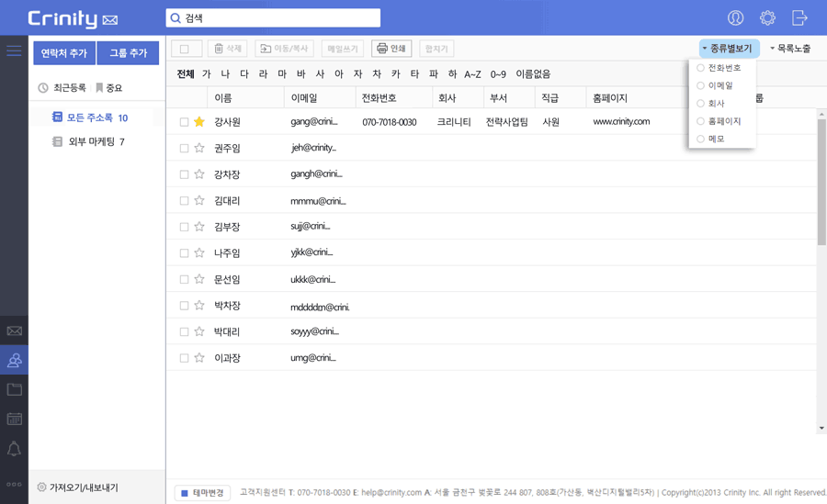The height and width of the screenshot is (504, 827).
Task: Filter contacts by 하 index
Action: tap(452, 73)
